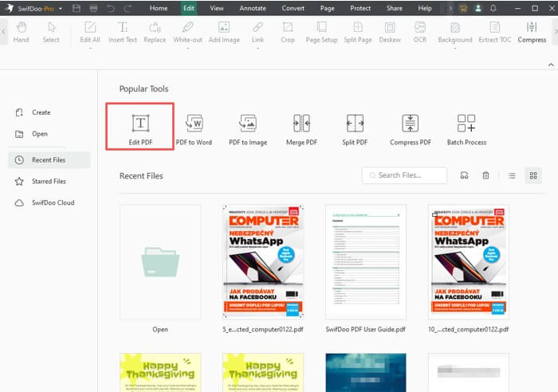Viewport: 558px width, 392px height.
Task: Open Page Setup
Action: [321, 32]
